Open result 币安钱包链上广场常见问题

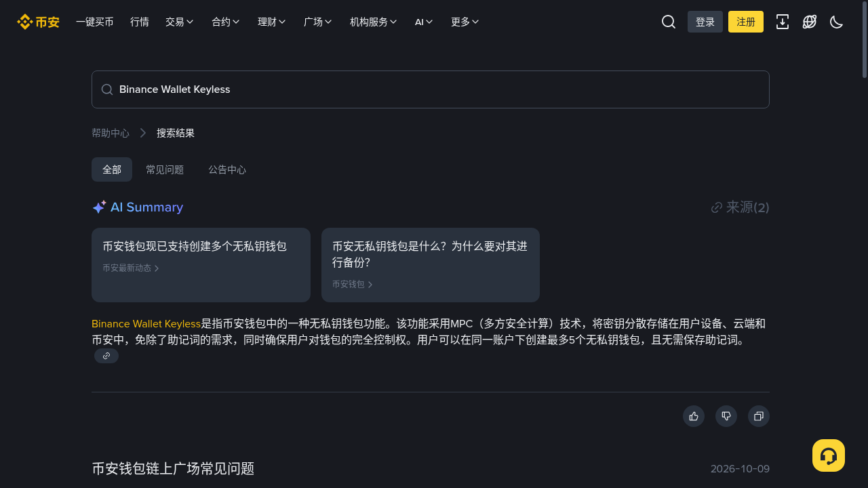(x=173, y=468)
